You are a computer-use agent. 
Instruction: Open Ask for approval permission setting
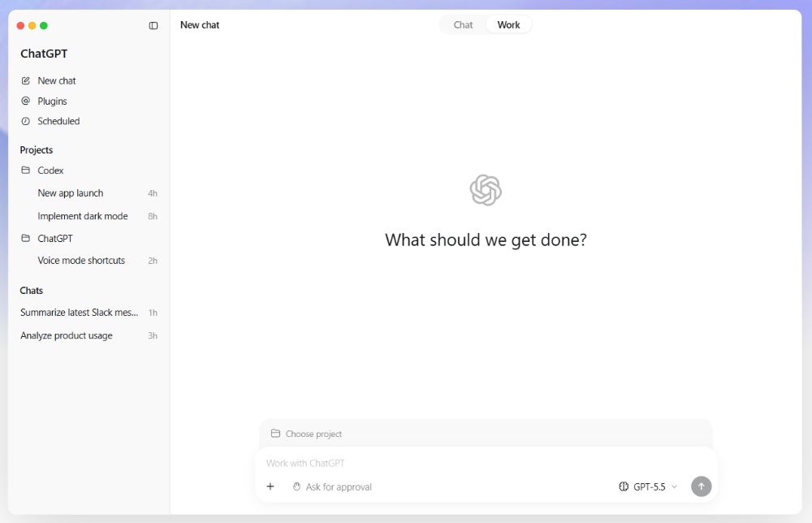coord(332,486)
